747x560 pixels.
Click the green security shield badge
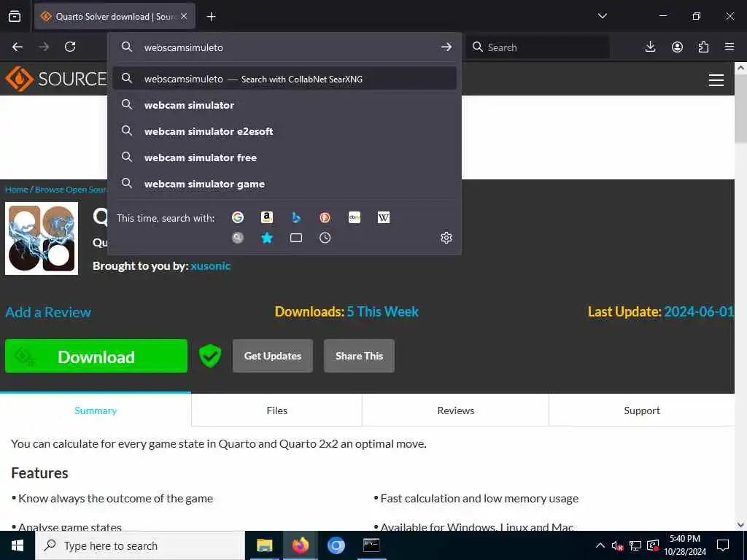point(210,356)
